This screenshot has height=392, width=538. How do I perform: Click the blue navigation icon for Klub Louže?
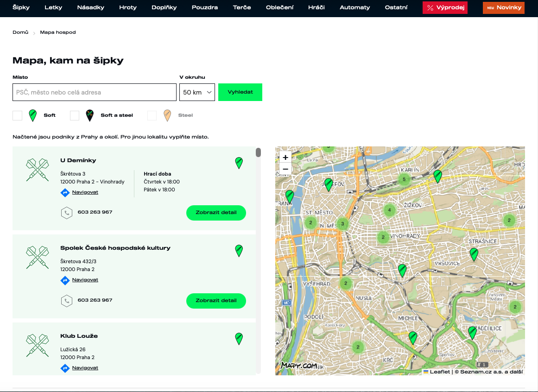[65, 368]
